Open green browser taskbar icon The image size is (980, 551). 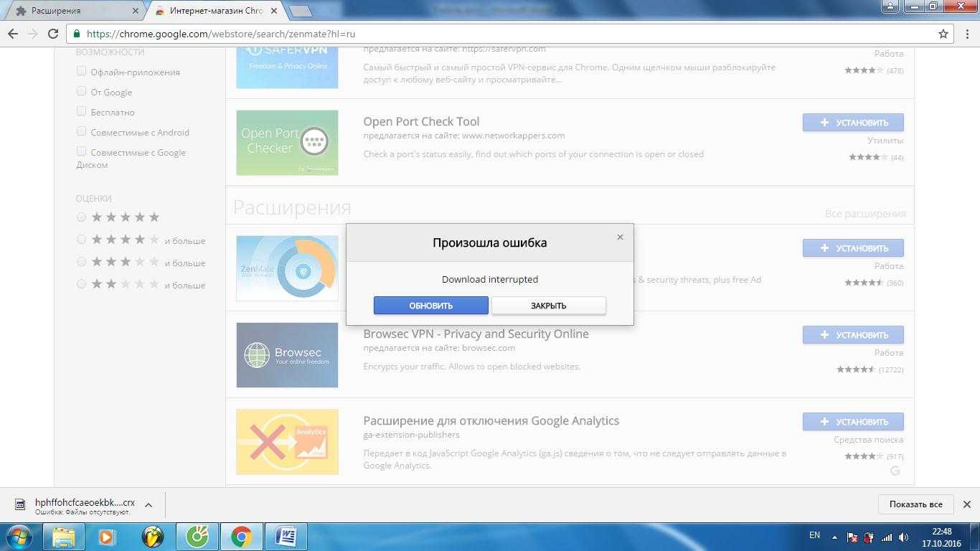point(197,536)
